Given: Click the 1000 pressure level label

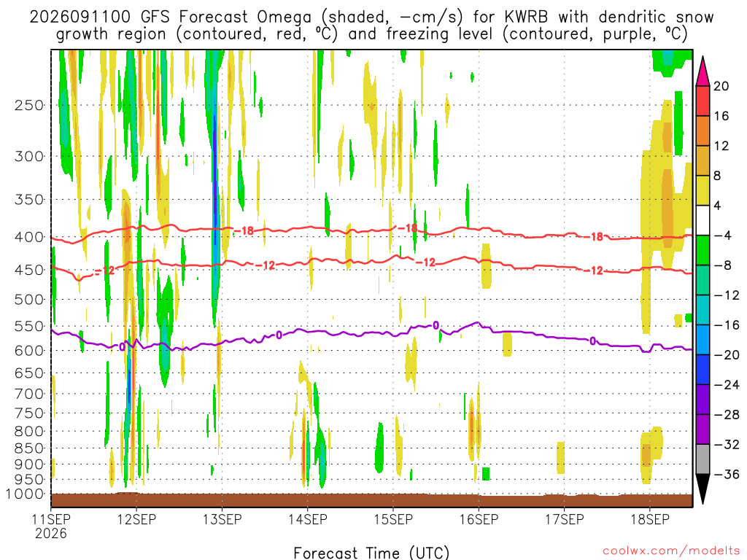Looking at the screenshot, I should point(25,494).
